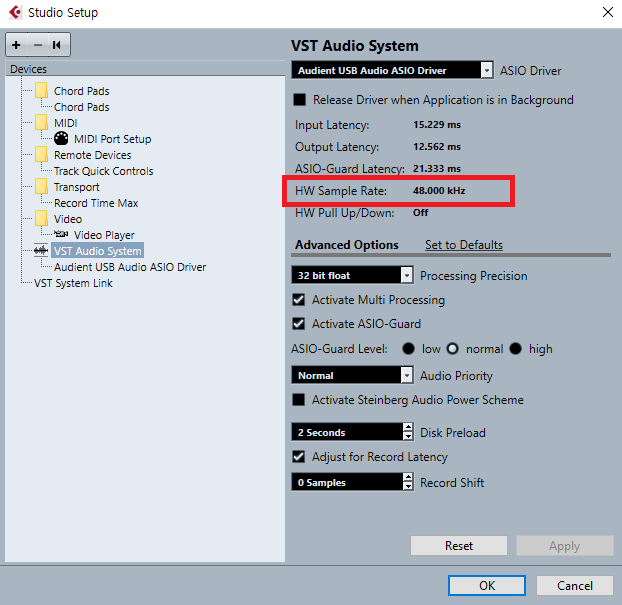
Task: Click the 0 Samples Record Shift field
Action: [x=347, y=482]
